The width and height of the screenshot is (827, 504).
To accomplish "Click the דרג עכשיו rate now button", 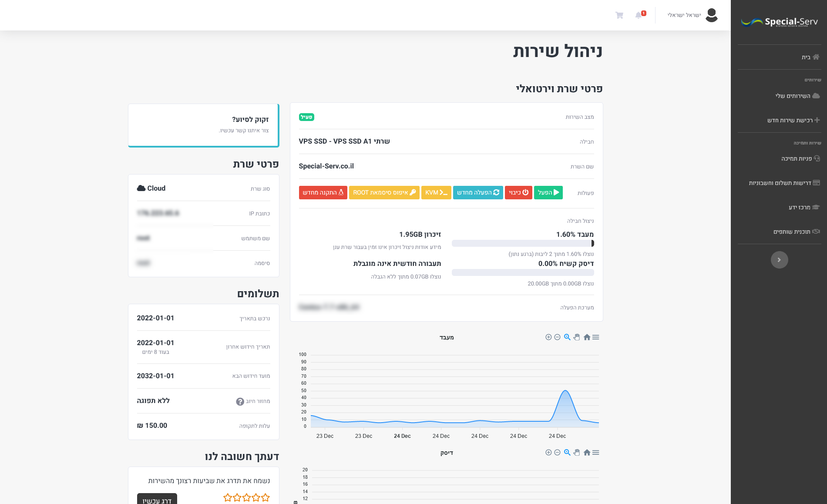I will 157,499.
